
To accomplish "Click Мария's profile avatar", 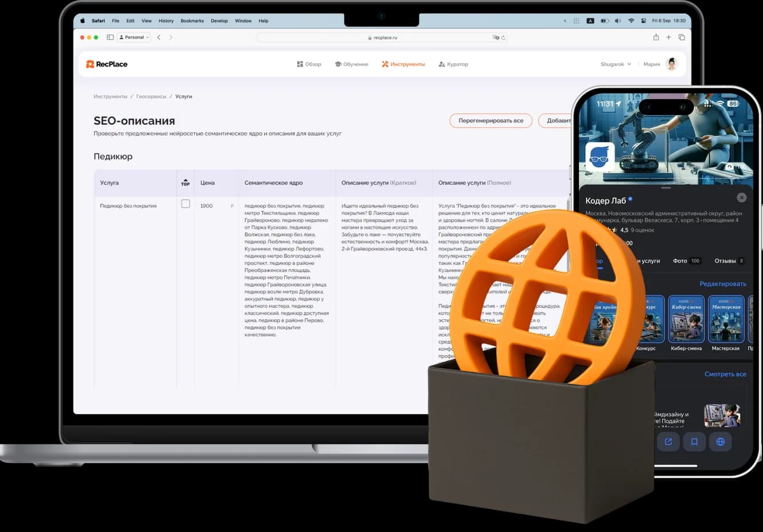I will coord(672,64).
